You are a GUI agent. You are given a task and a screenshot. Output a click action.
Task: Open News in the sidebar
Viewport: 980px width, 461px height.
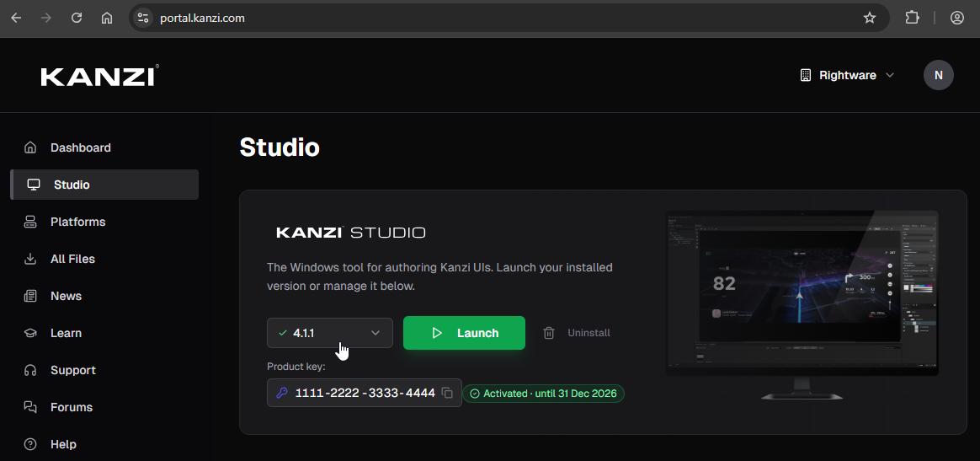[x=104, y=296]
